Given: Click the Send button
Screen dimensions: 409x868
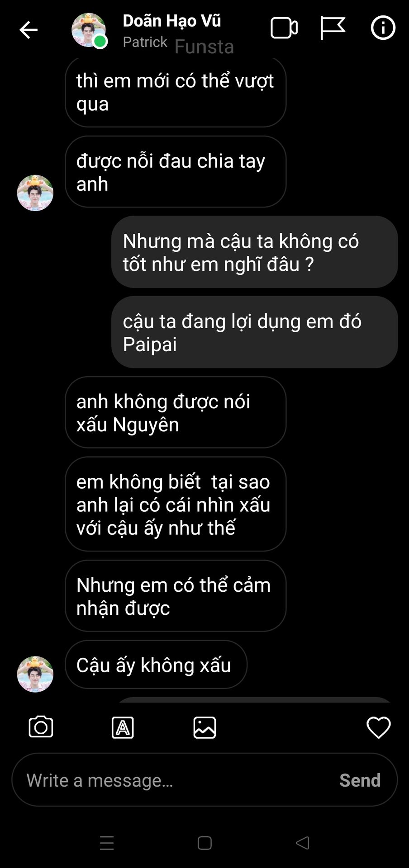Looking at the screenshot, I should (360, 780).
